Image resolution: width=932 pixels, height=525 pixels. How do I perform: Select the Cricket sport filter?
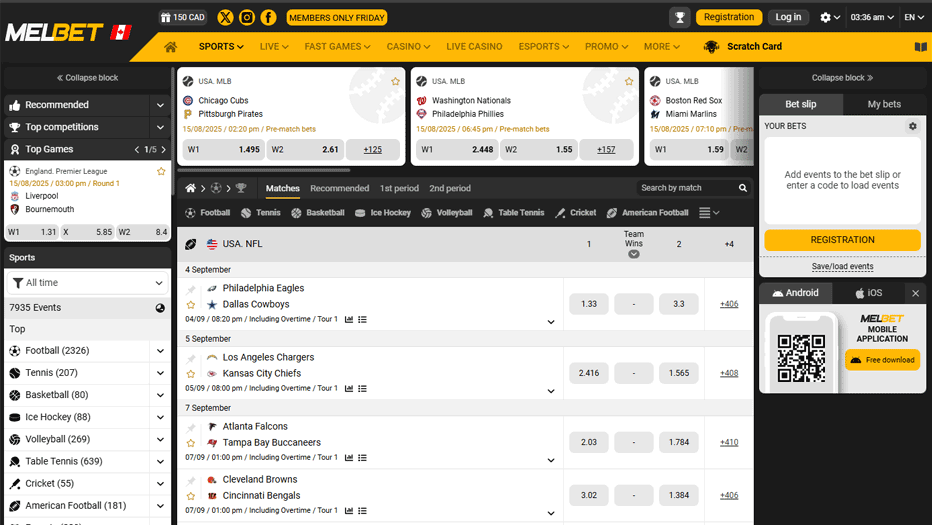pos(575,213)
